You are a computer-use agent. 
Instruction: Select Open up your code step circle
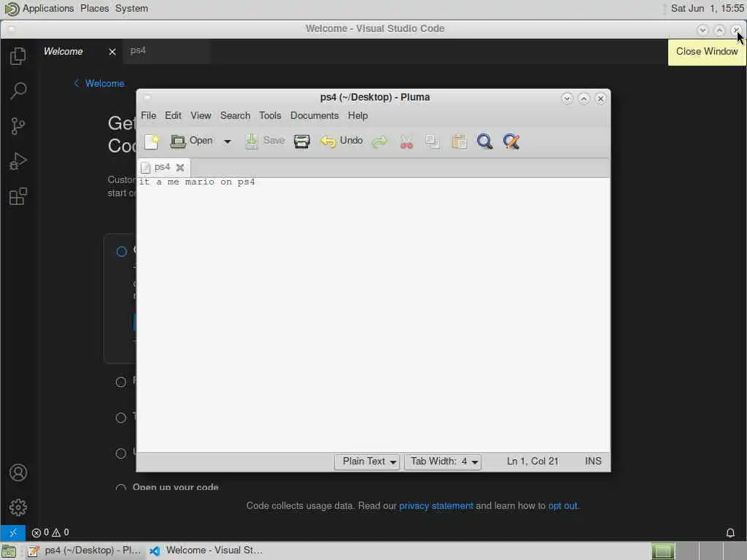coord(121,488)
